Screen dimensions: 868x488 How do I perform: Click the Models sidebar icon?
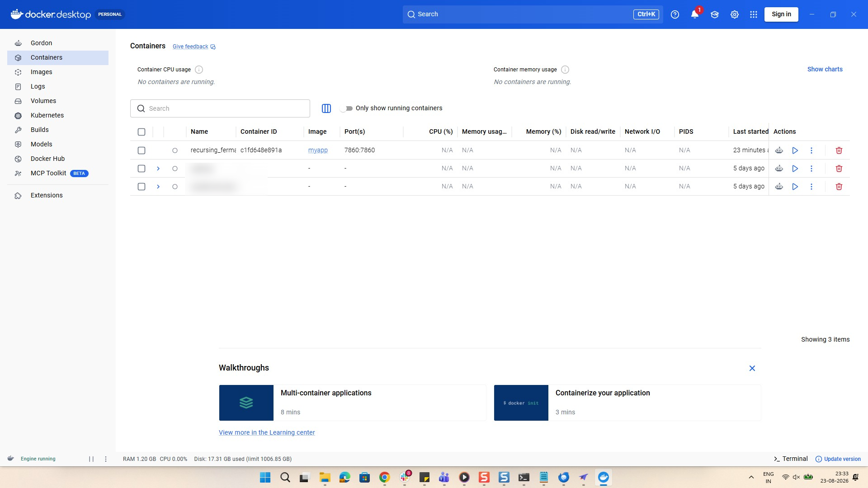point(18,144)
